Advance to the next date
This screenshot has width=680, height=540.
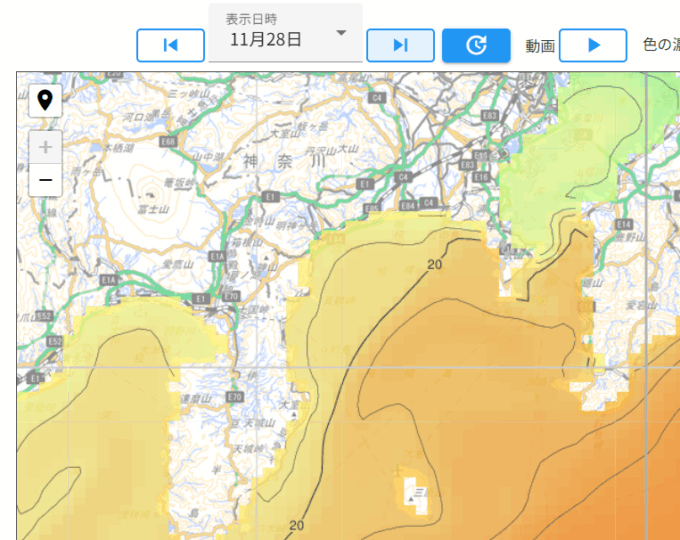[x=400, y=45]
